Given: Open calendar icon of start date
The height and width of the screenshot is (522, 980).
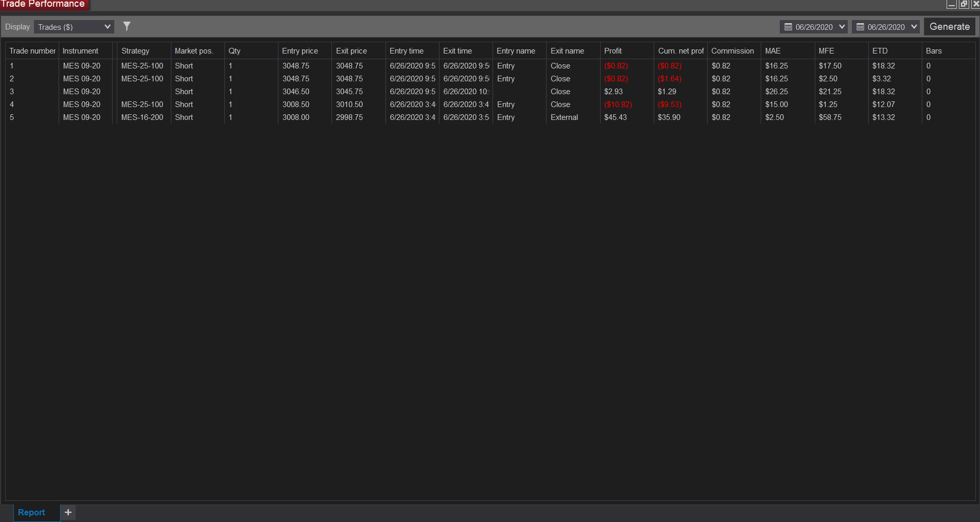Looking at the screenshot, I should point(788,27).
